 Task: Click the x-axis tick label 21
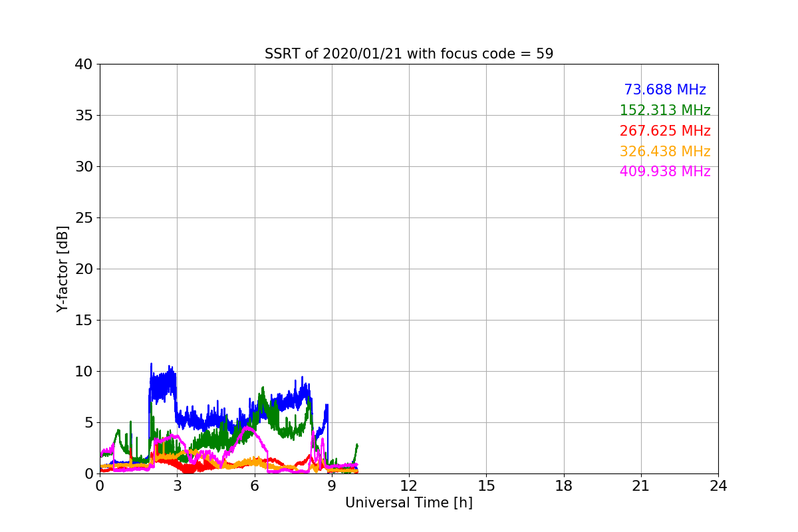[x=641, y=486]
